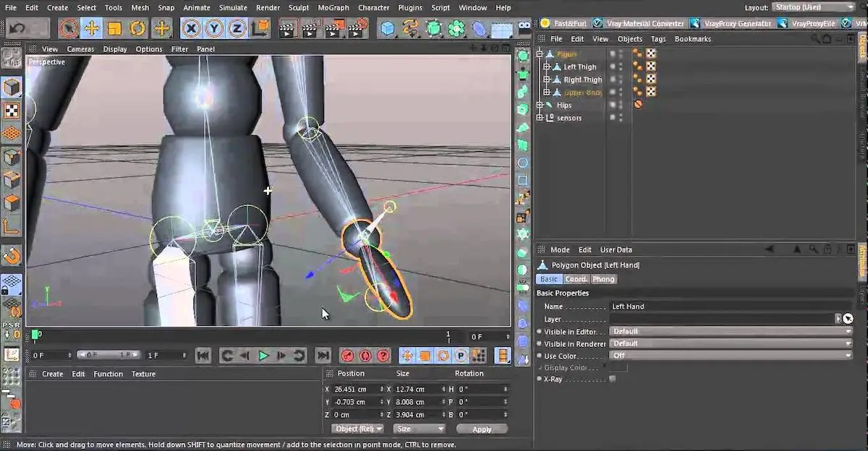Enable autokeying for Position in the animation toolbar
868x451 pixels.
click(x=407, y=355)
